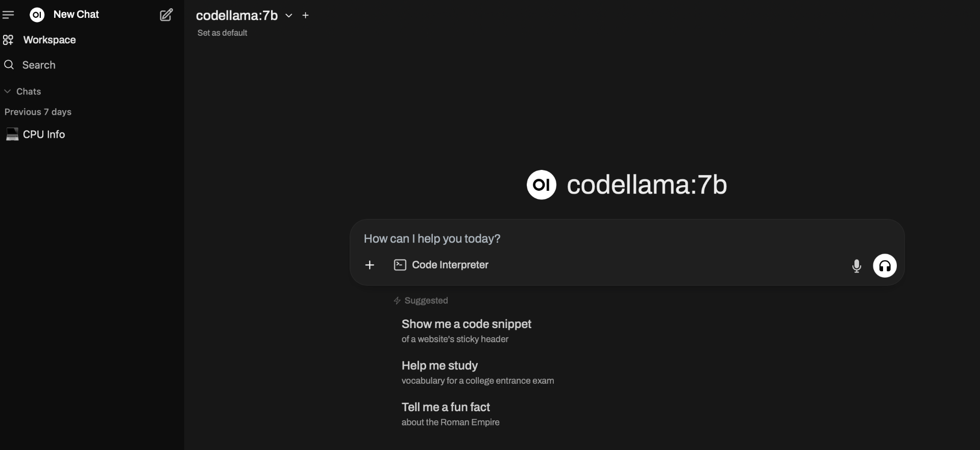Image resolution: width=980 pixels, height=450 pixels.
Task: Start voice call with headphones button
Action: pos(885,266)
